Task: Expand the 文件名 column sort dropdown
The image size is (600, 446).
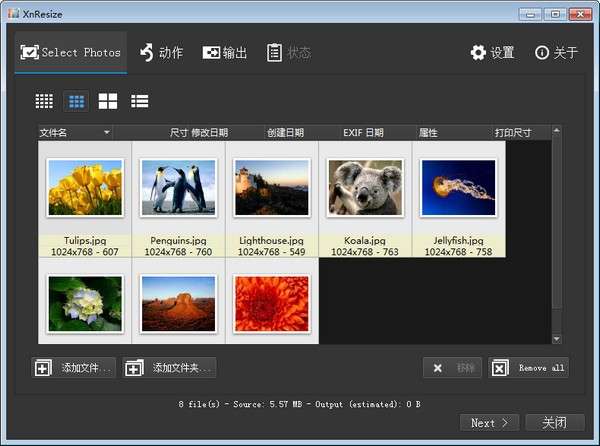Action: point(106,132)
